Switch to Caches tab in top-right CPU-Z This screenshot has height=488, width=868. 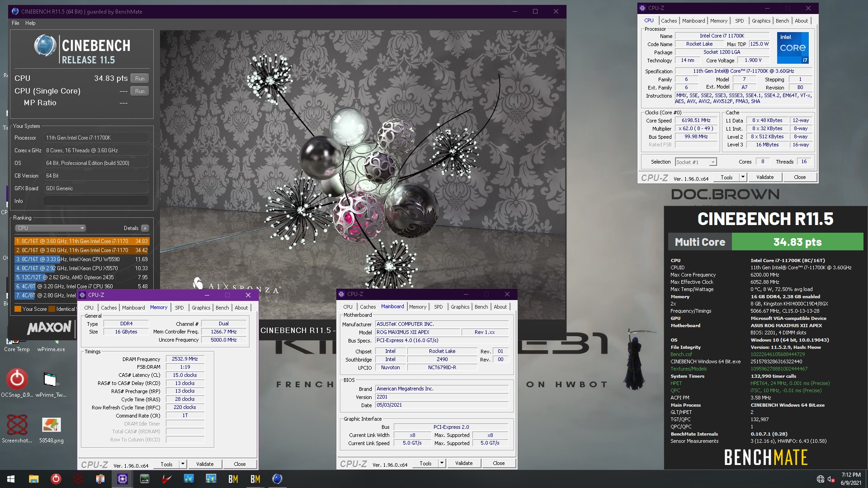[669, 21]
